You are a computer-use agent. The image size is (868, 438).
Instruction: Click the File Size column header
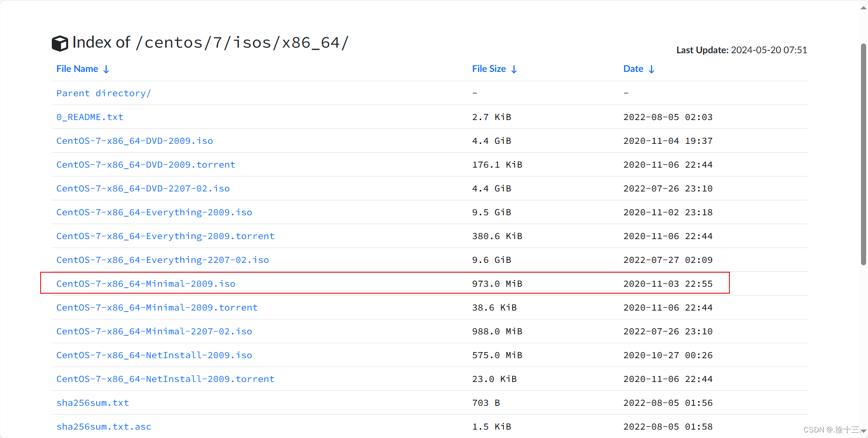click(x=489, y=69)
